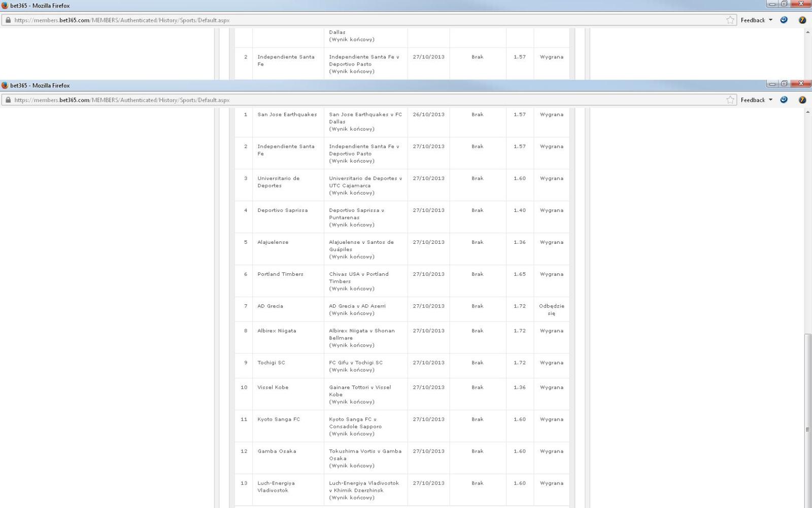Click 'Alajuelense v Santos de Guápiles' event
812x508 pixels.
point(361,246)
